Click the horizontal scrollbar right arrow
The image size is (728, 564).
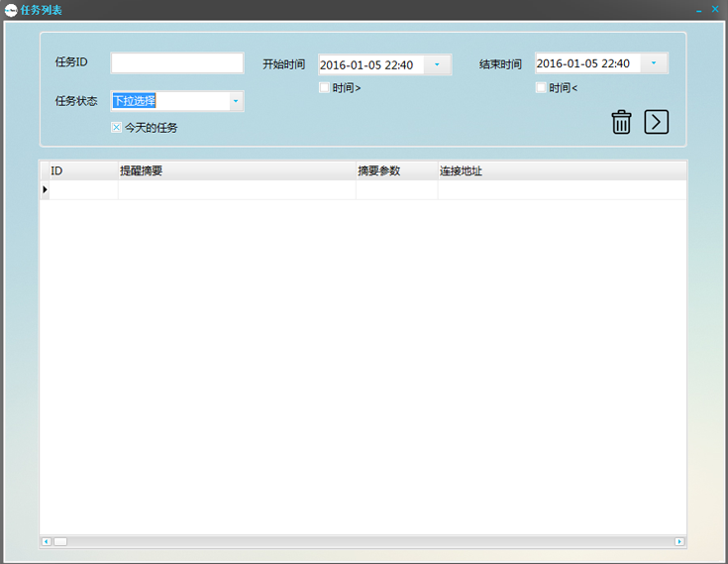[679, 542]
